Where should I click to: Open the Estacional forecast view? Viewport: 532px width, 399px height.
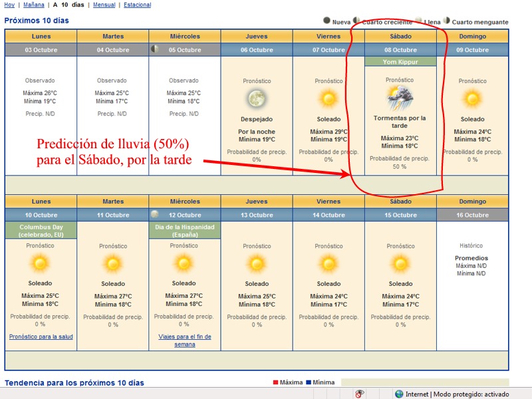tap(137, 5)
